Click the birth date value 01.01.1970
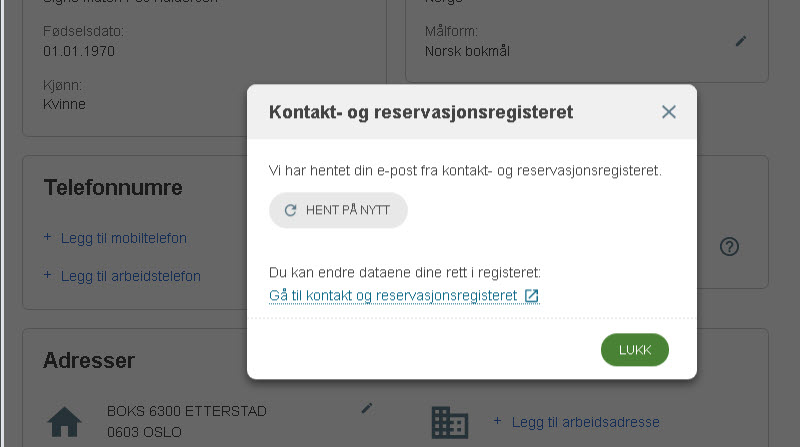Image resolution: width=800 pixels, height=447 pixels. (79, 51)
